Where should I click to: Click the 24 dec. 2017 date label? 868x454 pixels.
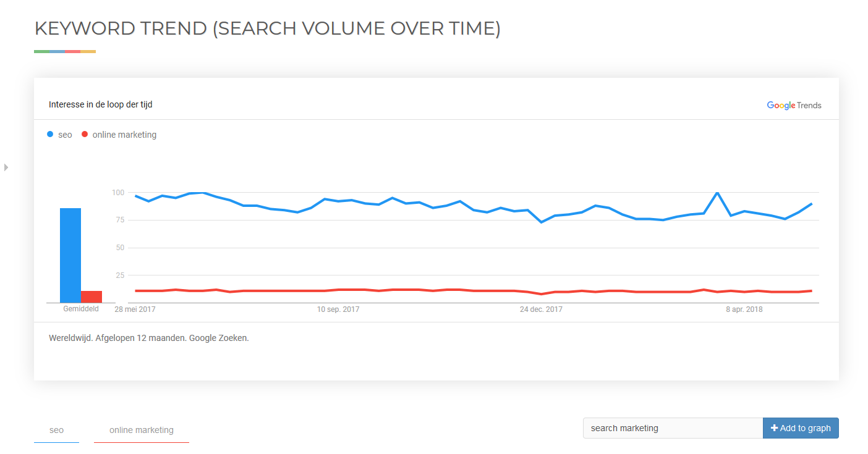(x=541, y=309)
